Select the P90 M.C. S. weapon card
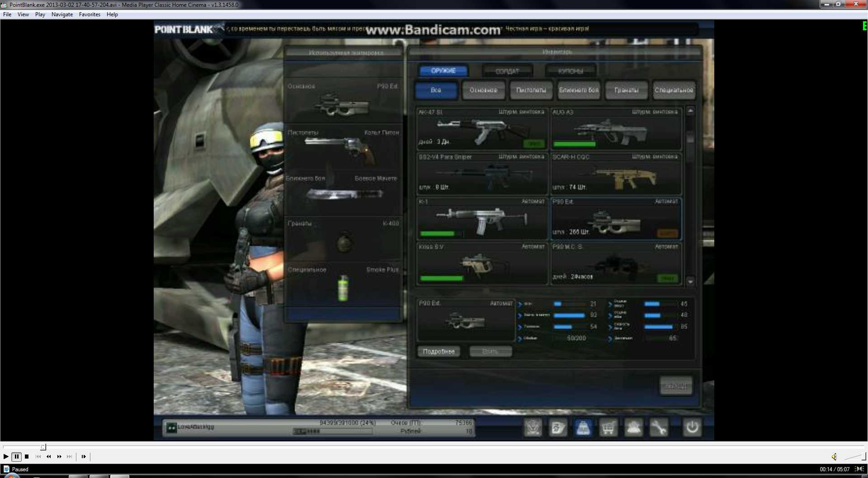Viewport: 868px width, 478px height. [616, 264]
